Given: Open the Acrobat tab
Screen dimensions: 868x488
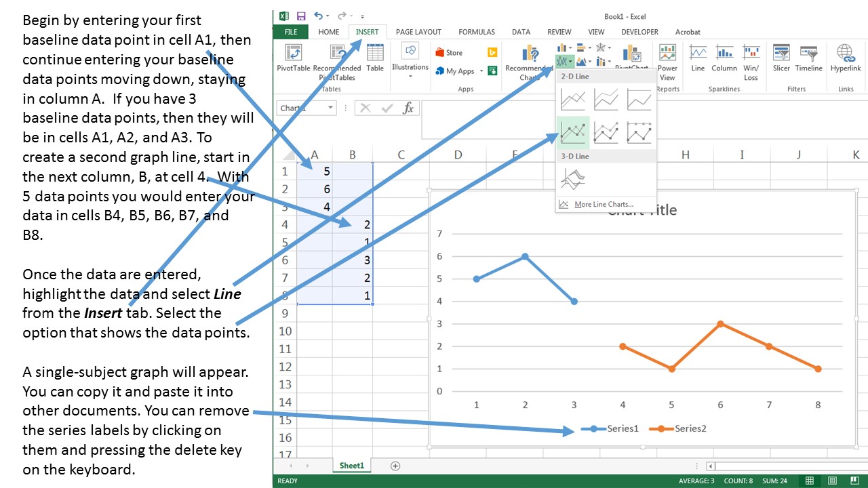Looking at the screenshot, I should (688, 32).
